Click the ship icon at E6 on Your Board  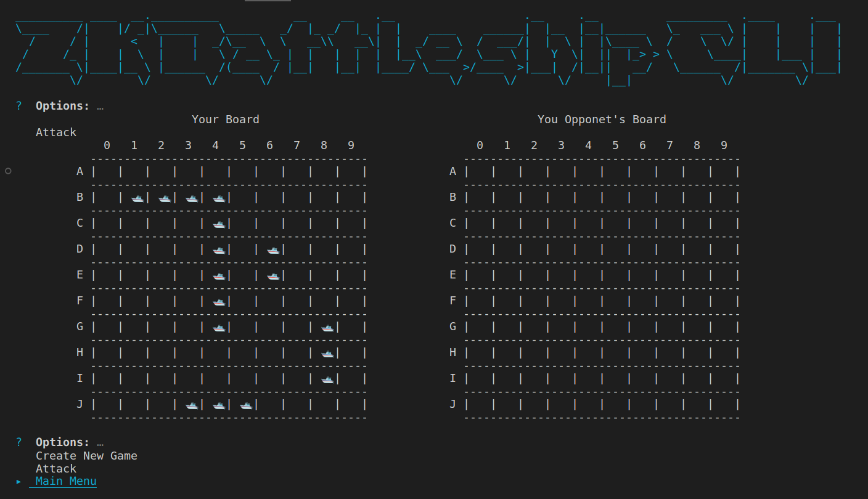pos(273,276)
